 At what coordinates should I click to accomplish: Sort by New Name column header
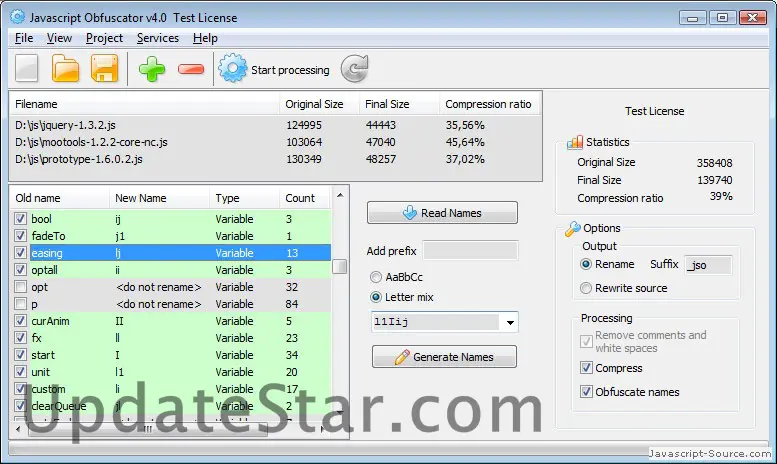click(x=160, y=198)
